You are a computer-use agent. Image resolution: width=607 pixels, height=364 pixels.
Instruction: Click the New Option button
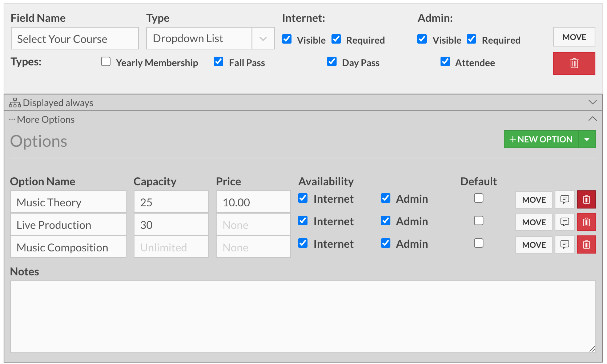pos(541,139)
